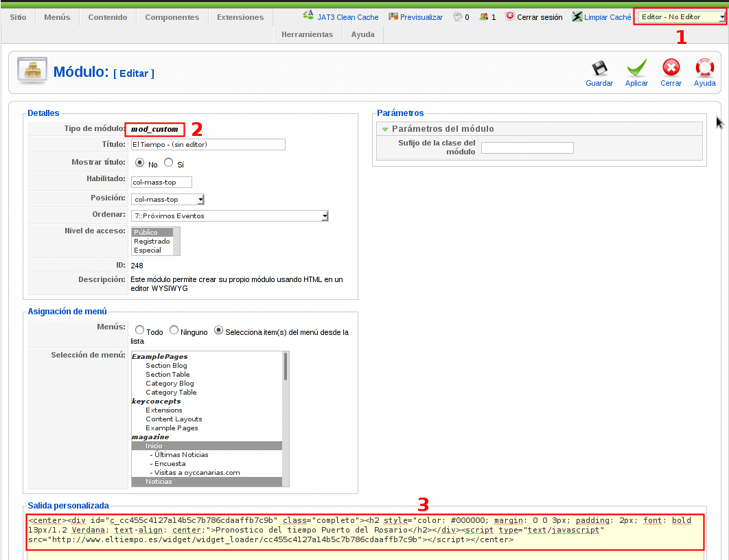Choose the Ninguno menus option
The image size is (729, 560).
[x=174, y=330]
